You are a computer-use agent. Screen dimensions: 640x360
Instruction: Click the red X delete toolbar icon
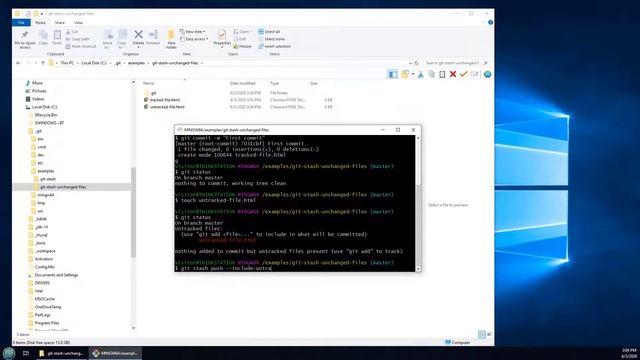click(453, 74)
